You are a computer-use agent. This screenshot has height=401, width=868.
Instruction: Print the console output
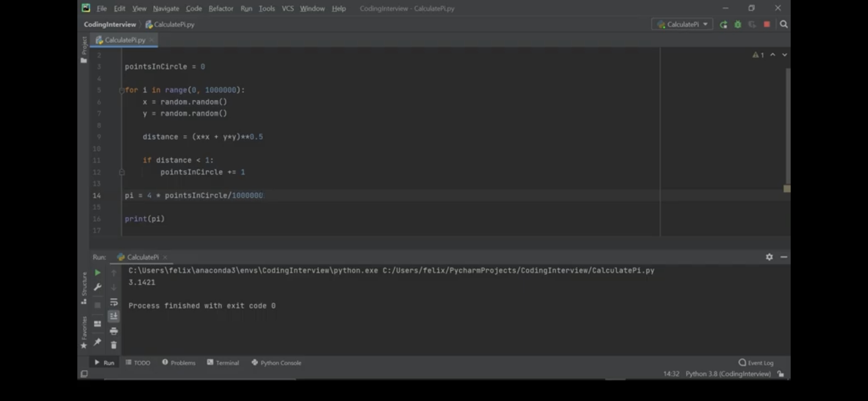114,331
